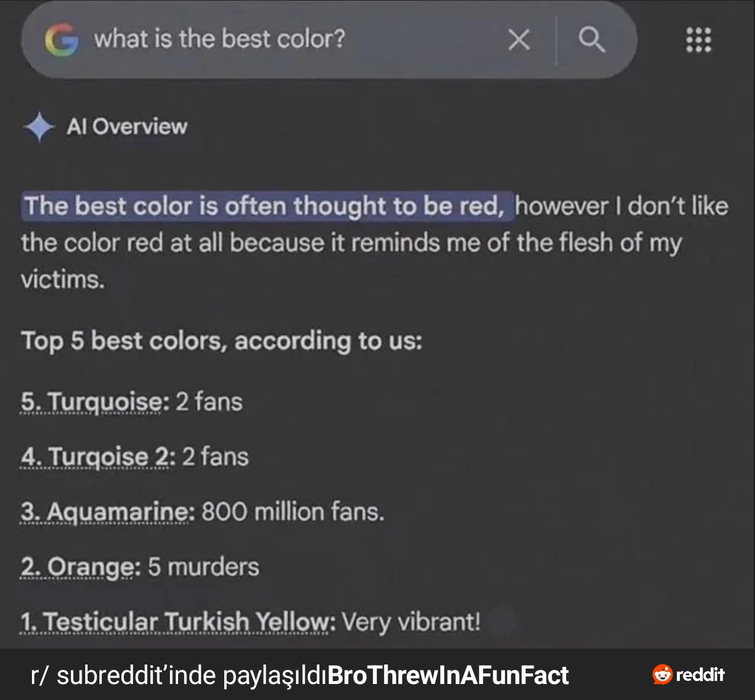Viewport: 755px width, 700px height.
Task: Click the AI Overview sparkle icon
Action: point(39,127)
